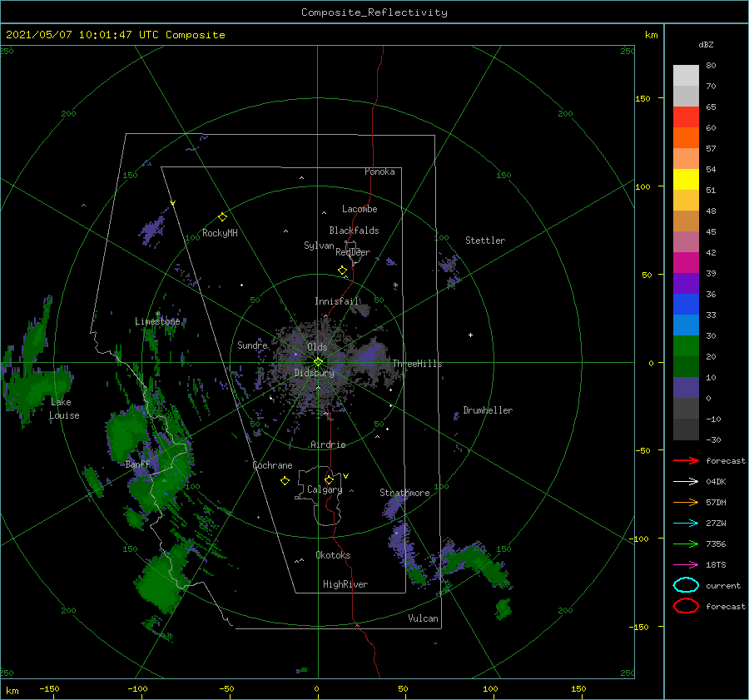Select the blue 36 dBZ color swatch
749x700 pixels.
coord(686,305)
